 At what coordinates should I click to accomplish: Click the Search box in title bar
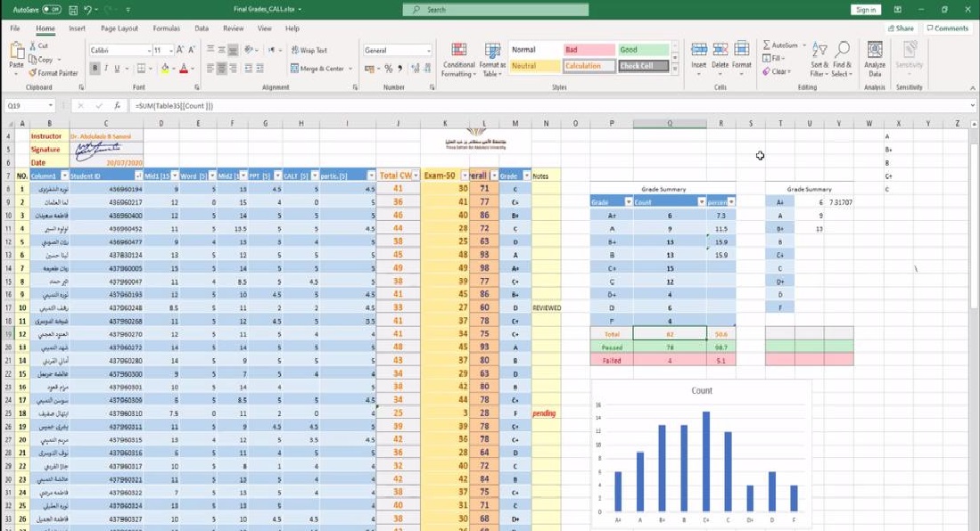[x=495, y=10]
